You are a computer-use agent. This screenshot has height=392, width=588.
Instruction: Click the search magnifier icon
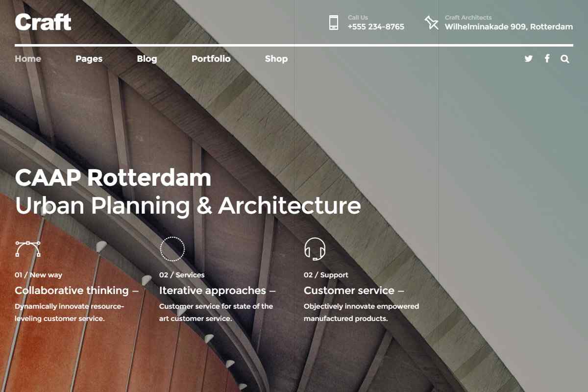(565, 59)
